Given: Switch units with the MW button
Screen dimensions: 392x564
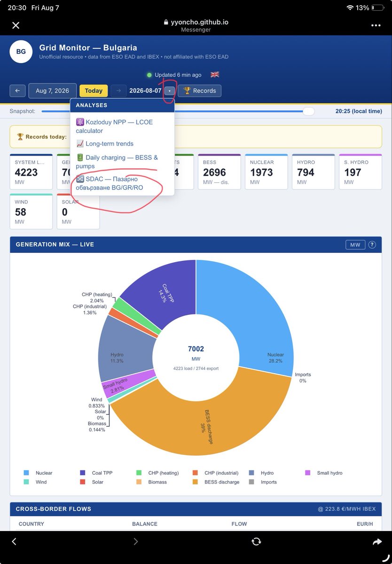Looking at the screenshot, I should [355, 244].
